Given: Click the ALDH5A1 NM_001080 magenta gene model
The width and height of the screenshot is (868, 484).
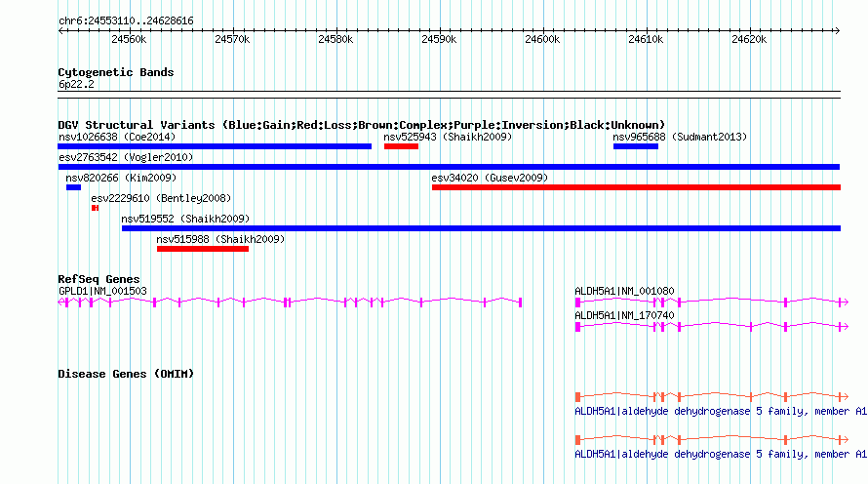Looking at the screenshot, I should pos(712,302).
